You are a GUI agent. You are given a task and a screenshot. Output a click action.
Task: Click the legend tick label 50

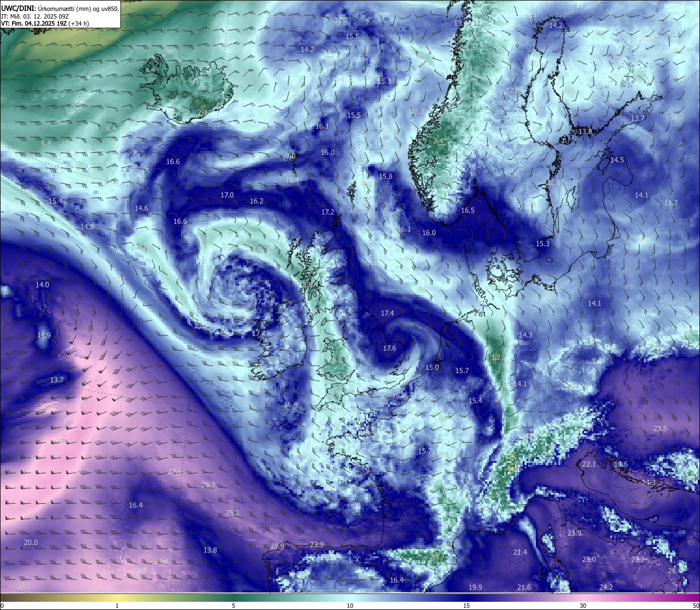(696, 606)
